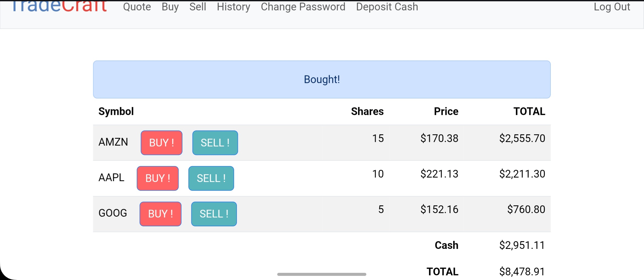Click the Price column header
644x280 pixels.
pyautogui.click(x=446, y=111)
